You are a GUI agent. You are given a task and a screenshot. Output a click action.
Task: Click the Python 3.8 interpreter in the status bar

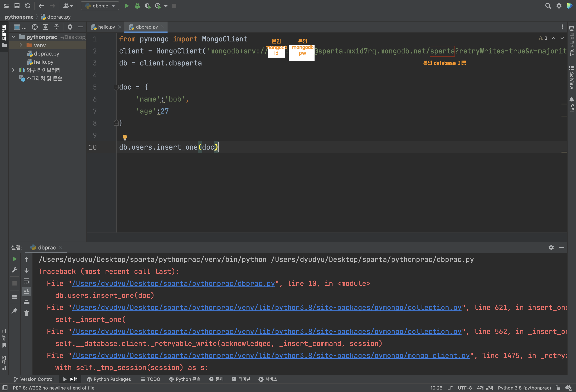[x=524, y=388]
